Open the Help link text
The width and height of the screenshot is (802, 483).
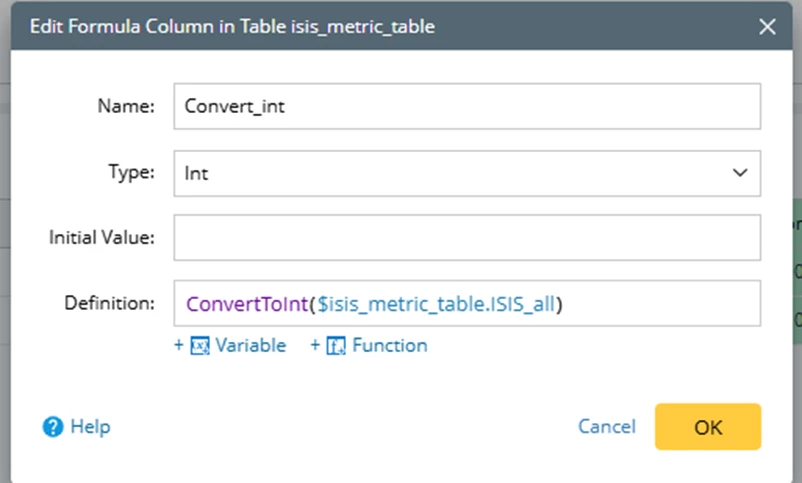point(90,427)
